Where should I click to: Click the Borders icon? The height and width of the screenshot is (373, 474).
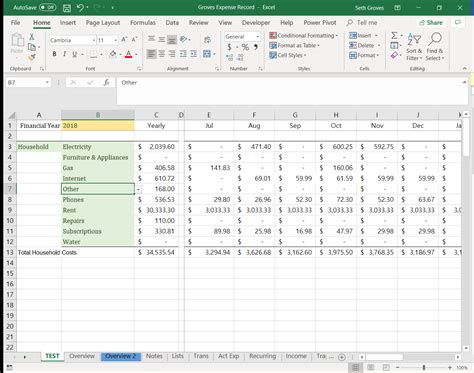(x=94, y=54)
